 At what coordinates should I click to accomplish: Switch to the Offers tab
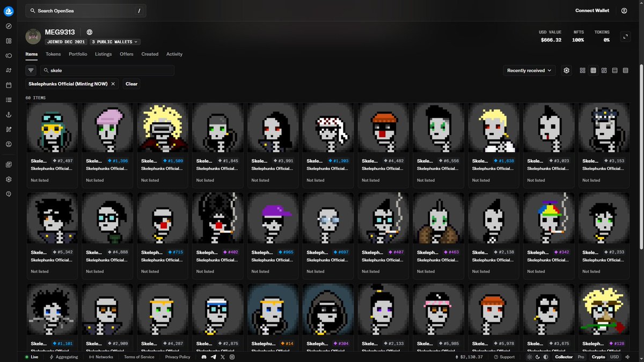[127, 54]
